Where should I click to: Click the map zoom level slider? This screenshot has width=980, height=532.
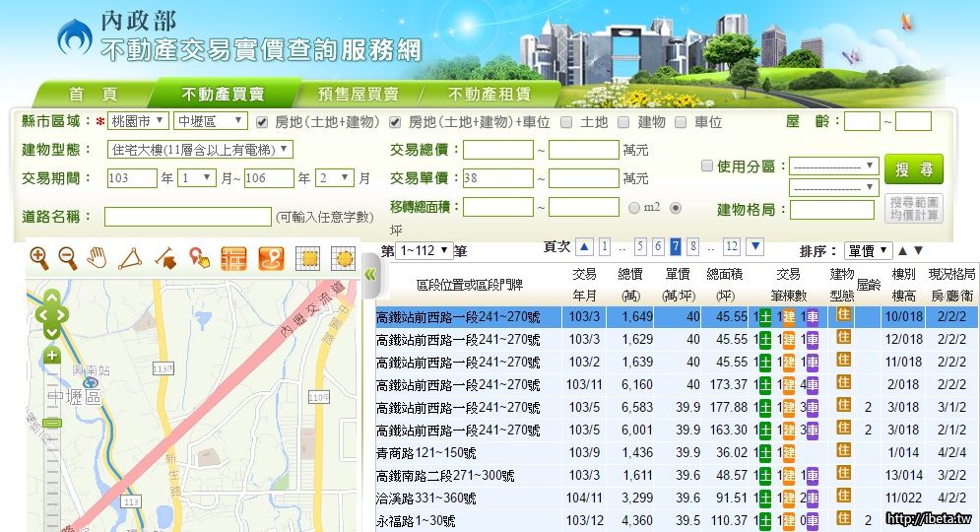pyautogui.click(x=52, y=423)
